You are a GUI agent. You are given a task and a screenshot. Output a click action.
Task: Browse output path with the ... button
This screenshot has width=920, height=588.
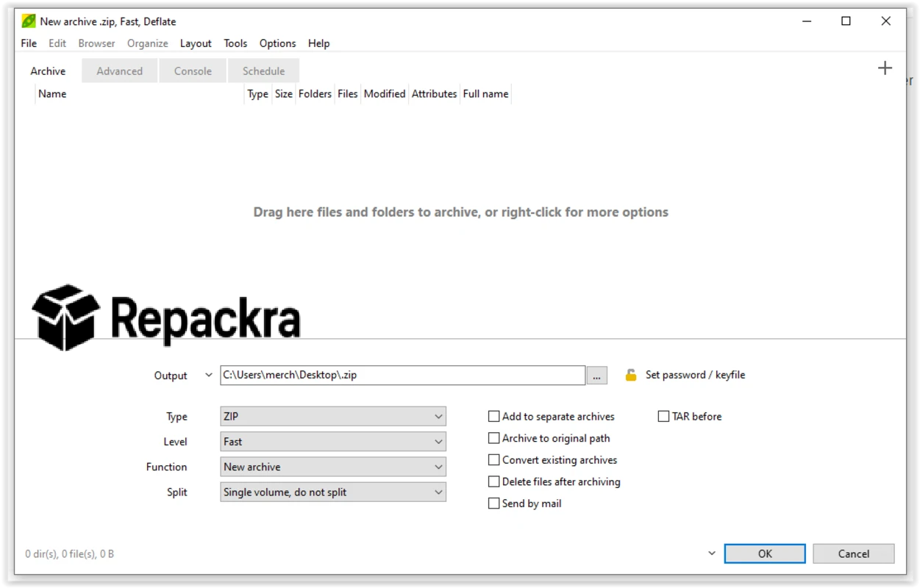[596, 376]
